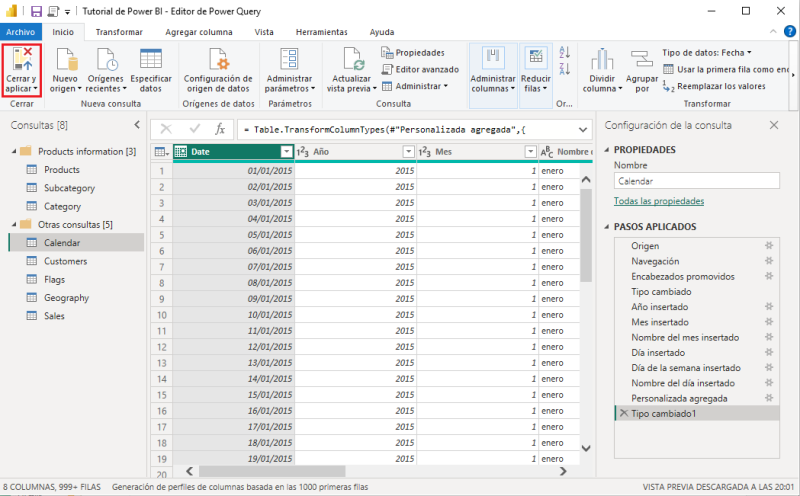Switch to the Herramientas tab
Image resolution: width=800 pixels, height=496 pixels.
tap(321, 32)
